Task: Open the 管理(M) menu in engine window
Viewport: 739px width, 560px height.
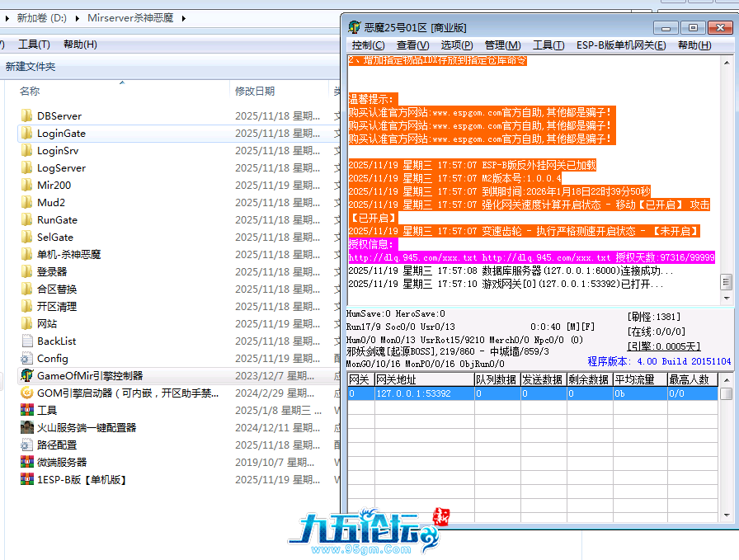Action: [x=502, y=45]
